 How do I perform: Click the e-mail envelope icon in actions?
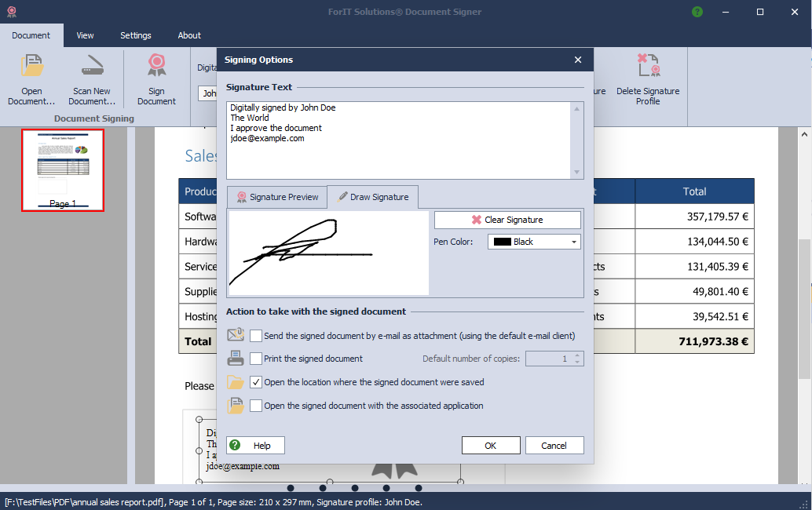point(236,335)
